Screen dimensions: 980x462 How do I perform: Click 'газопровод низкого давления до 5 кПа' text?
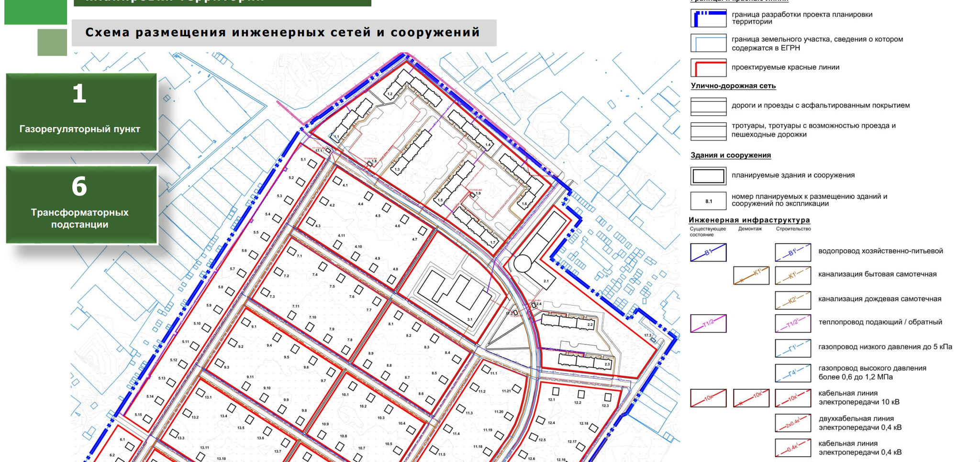pos(885,347)
